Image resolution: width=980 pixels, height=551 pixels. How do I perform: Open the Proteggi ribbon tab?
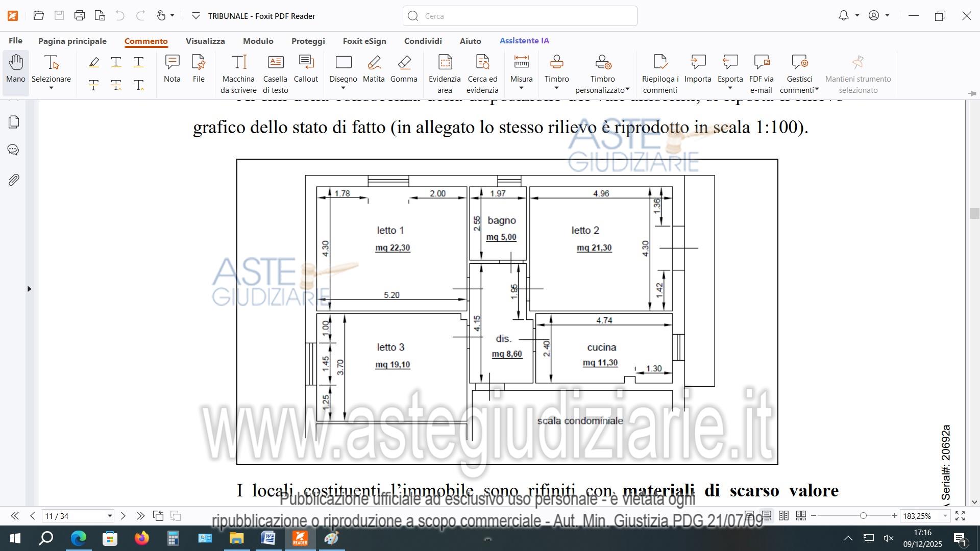[x=308, y=41]
